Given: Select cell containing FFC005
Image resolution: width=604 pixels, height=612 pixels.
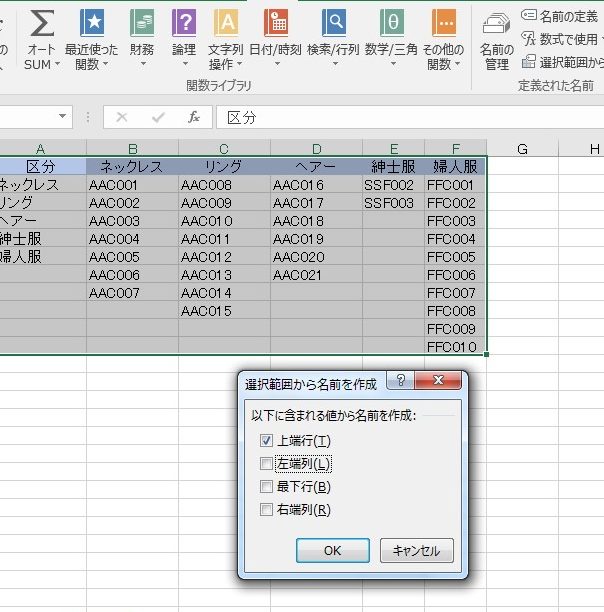Looking at the screenshot, I should (455, 257).
